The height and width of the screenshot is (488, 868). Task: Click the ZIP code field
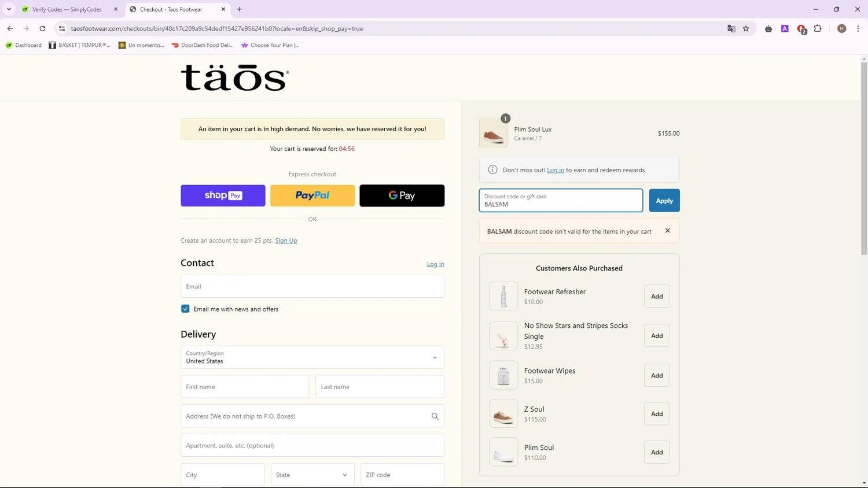tap(402, 475)
